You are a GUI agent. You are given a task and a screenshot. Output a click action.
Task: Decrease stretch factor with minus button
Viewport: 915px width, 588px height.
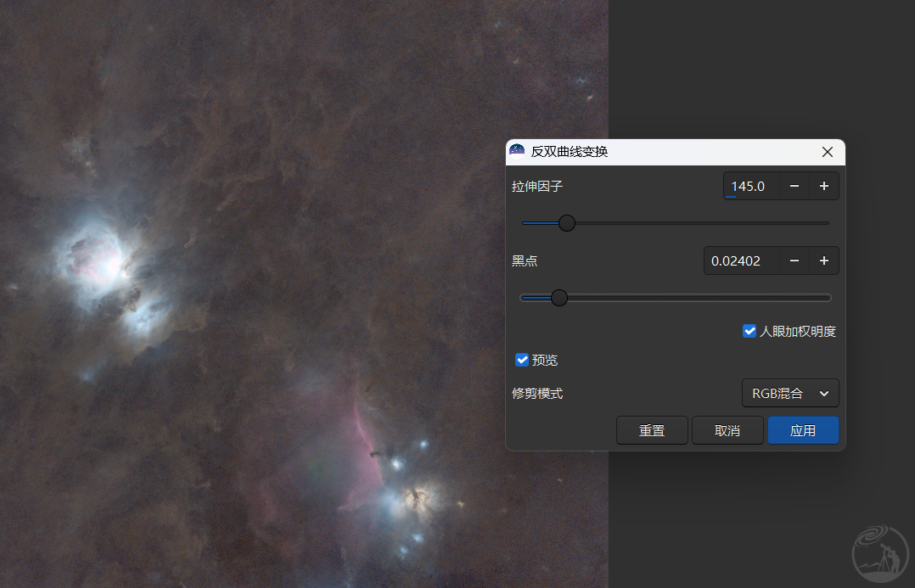794,187
